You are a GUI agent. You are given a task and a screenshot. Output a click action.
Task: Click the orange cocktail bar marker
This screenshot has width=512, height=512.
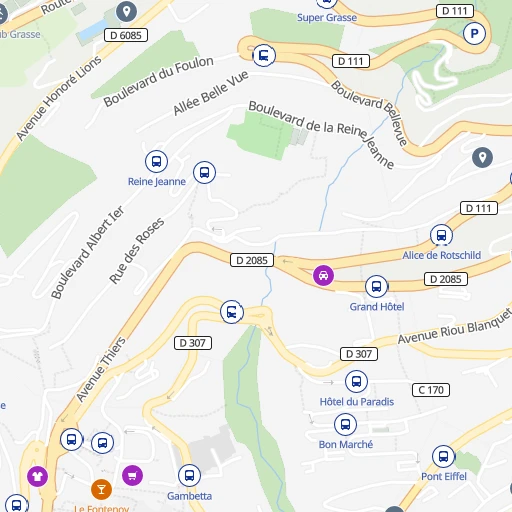point(101,489)
